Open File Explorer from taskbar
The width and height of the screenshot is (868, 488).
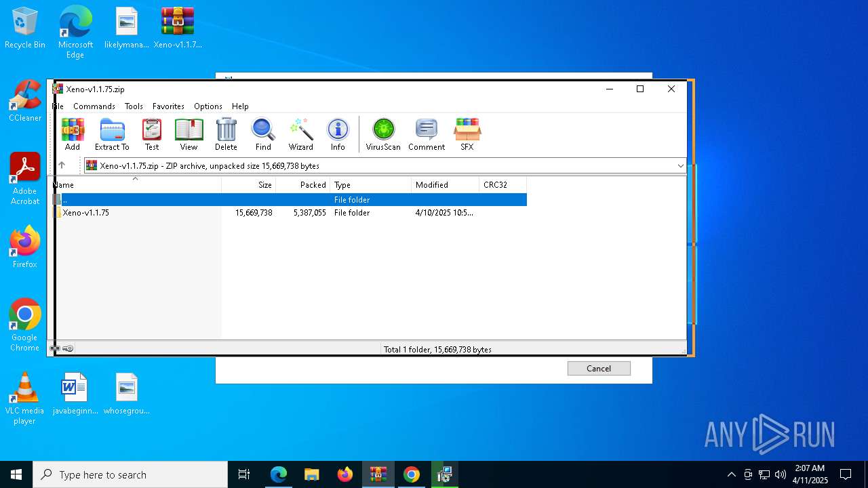pyautogui.click(x=312, y=474)
